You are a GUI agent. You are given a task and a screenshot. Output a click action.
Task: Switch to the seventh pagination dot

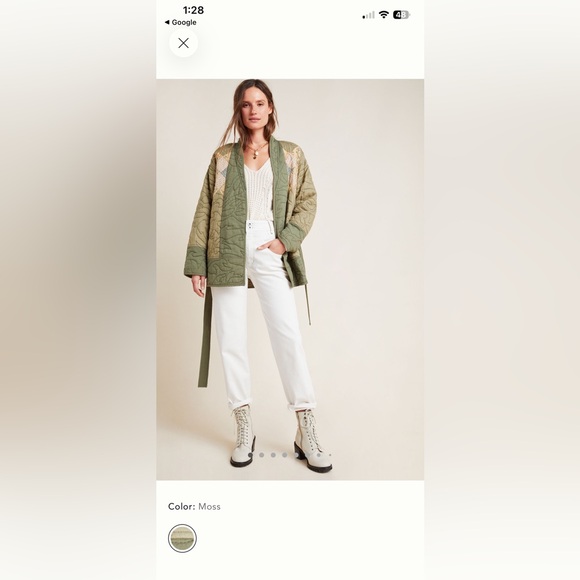319,455
